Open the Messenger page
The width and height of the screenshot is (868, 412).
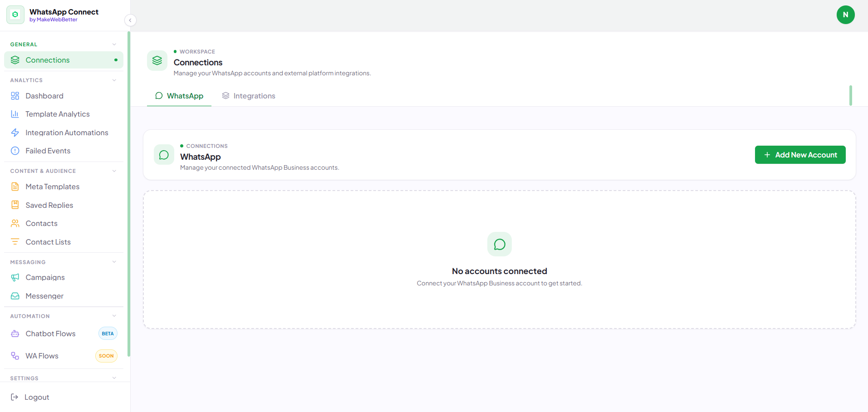(64, 296)
